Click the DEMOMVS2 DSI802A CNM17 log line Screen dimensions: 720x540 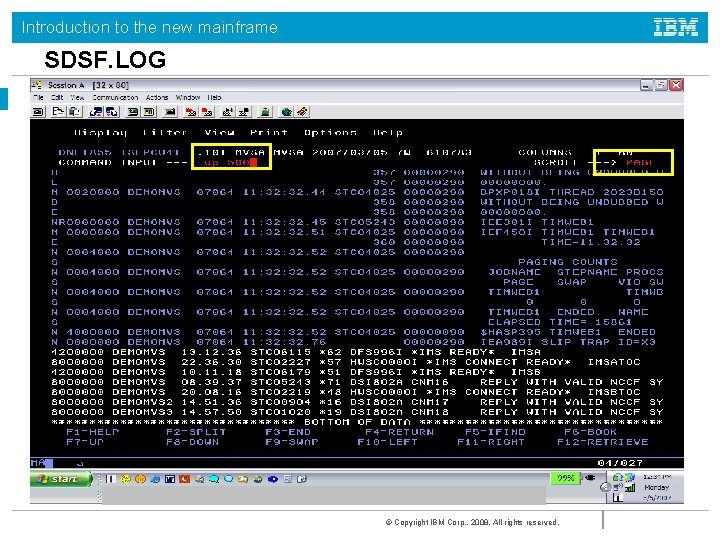click(x=357, y=402)
